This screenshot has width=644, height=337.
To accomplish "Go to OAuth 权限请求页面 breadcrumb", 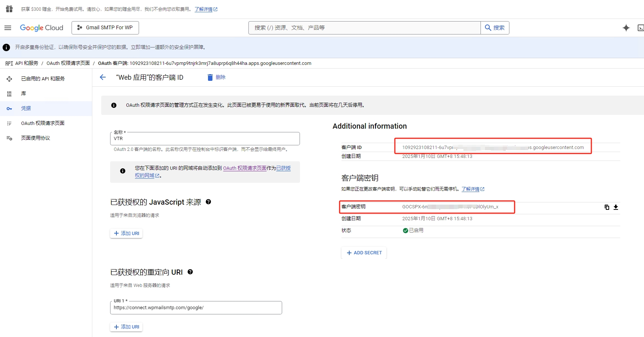I will [x=68, y=63].
